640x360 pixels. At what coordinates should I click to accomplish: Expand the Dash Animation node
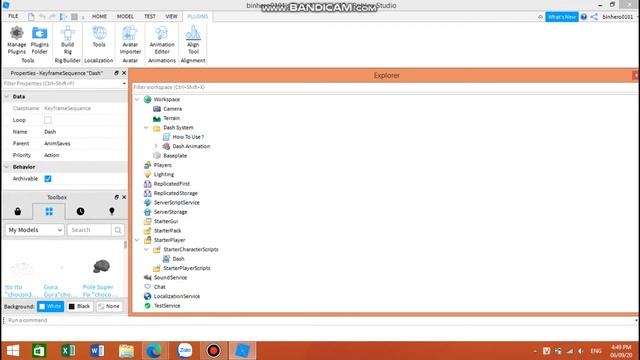(156, 146)
